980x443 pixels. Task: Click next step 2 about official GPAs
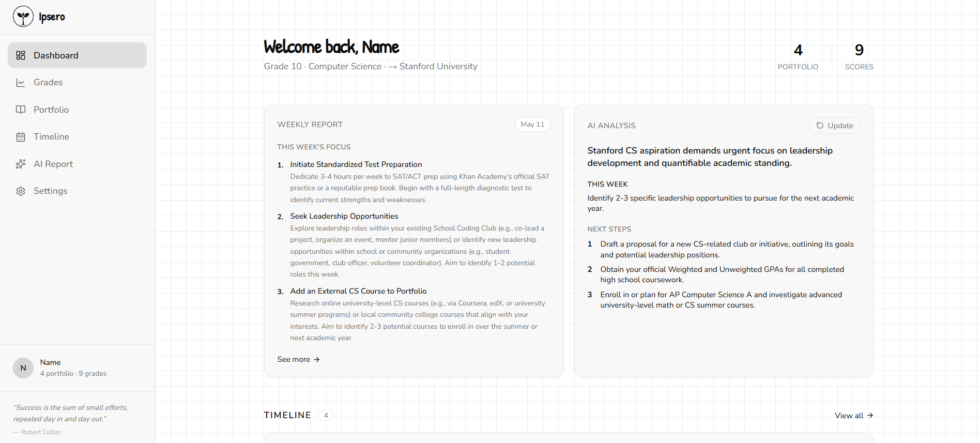(722, 274)
